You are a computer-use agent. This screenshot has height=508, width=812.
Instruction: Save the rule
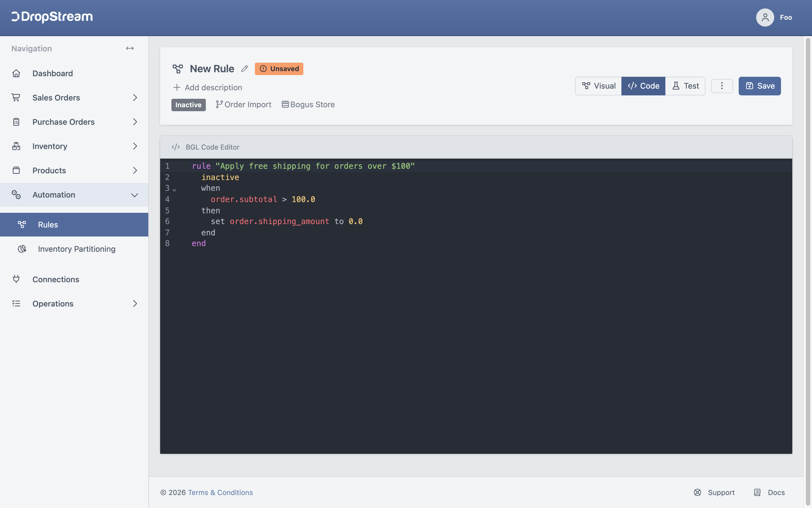point(760,86)
